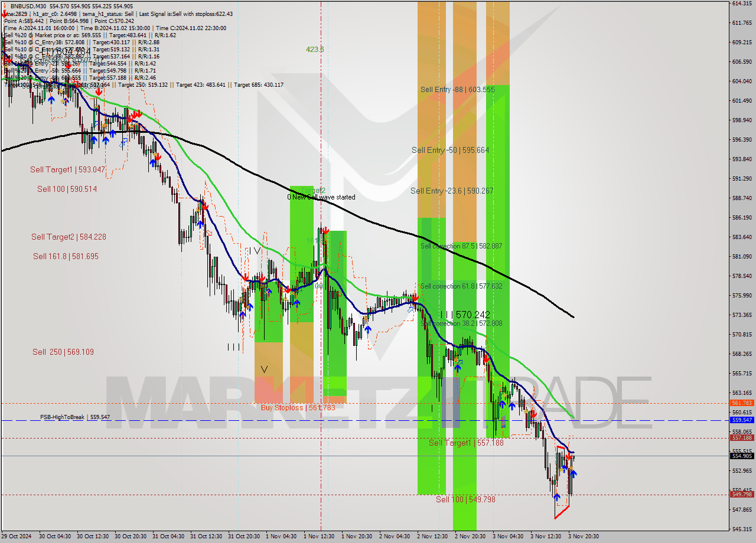
Task: Click the 'Target 685: 430.117' text
Action: pos(259,84)
